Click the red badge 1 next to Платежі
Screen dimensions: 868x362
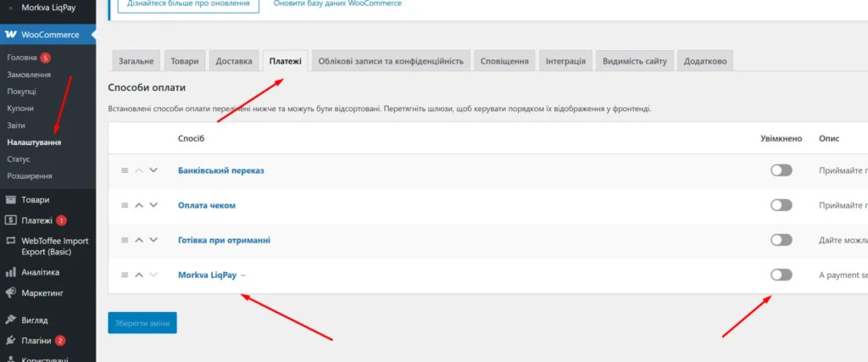pos(61,220)
